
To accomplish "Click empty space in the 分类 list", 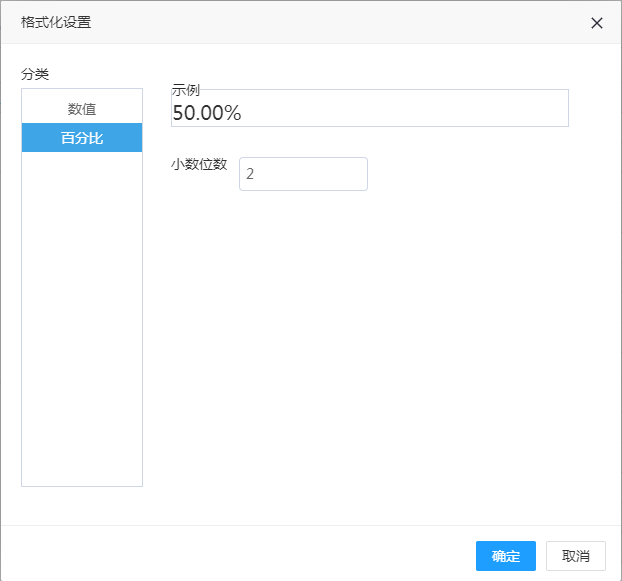I will tap(82, 320).
